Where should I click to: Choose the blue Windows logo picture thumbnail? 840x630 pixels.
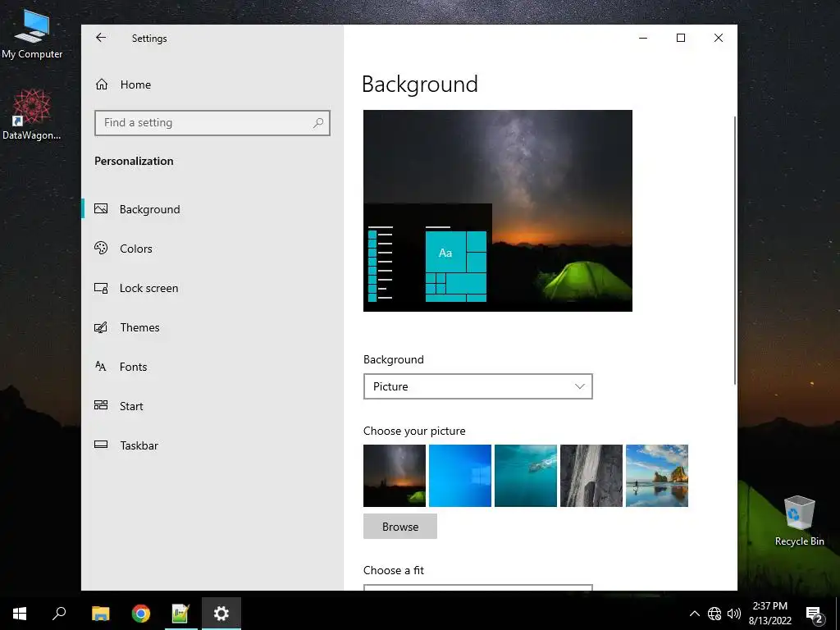coord(460,476)
